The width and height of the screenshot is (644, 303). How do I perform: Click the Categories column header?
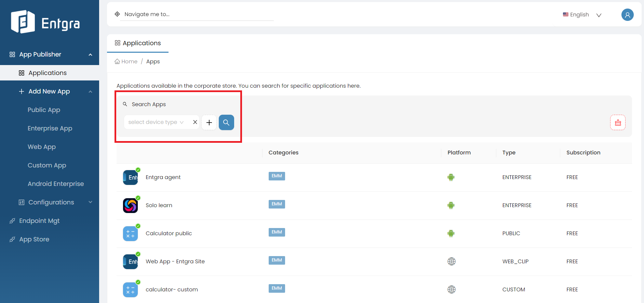click(283, 153)
